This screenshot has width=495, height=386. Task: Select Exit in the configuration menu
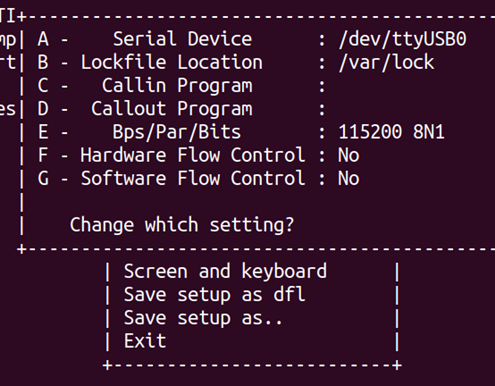pyautogui.click(x=145, y=341)
